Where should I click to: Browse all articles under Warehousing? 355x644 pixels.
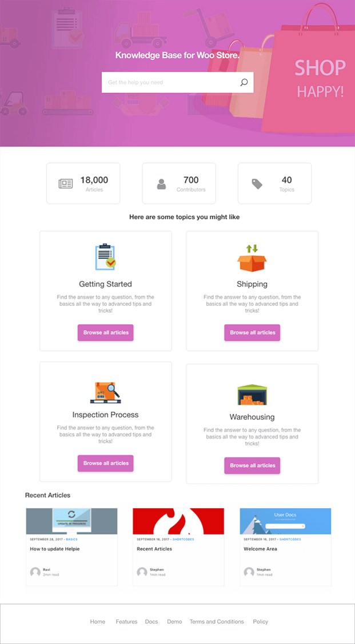(x=252, y=465)
